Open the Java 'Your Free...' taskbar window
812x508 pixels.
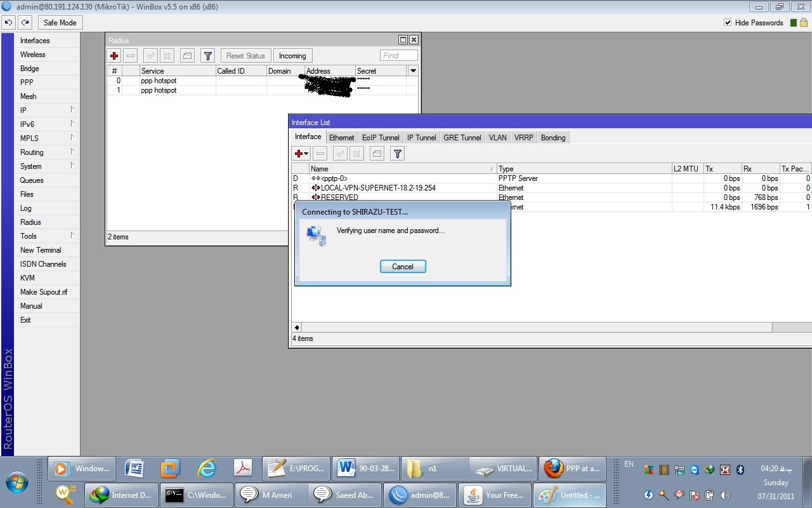[x=496, y=495]
